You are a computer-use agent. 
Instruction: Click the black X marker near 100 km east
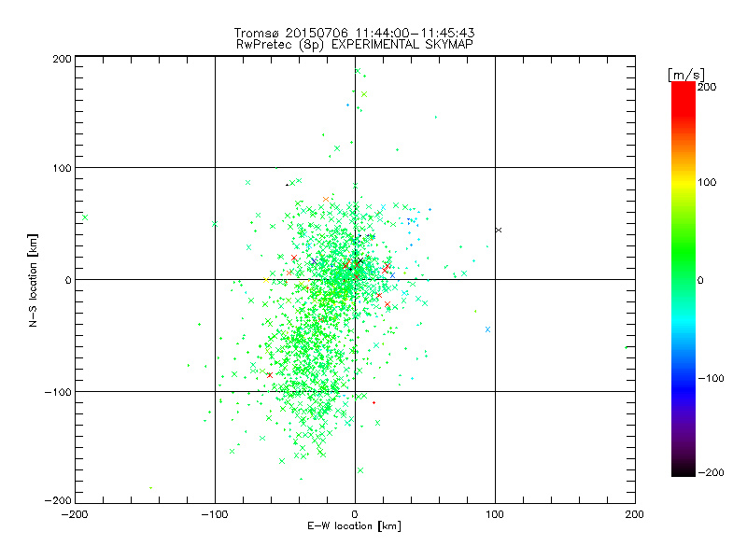499,230
